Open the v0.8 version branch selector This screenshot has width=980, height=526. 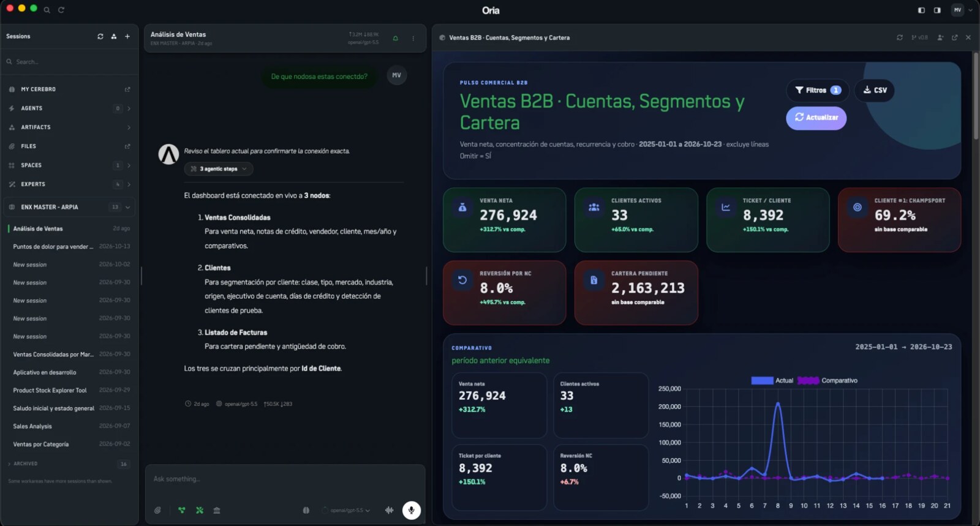click(x=919, y=37)
